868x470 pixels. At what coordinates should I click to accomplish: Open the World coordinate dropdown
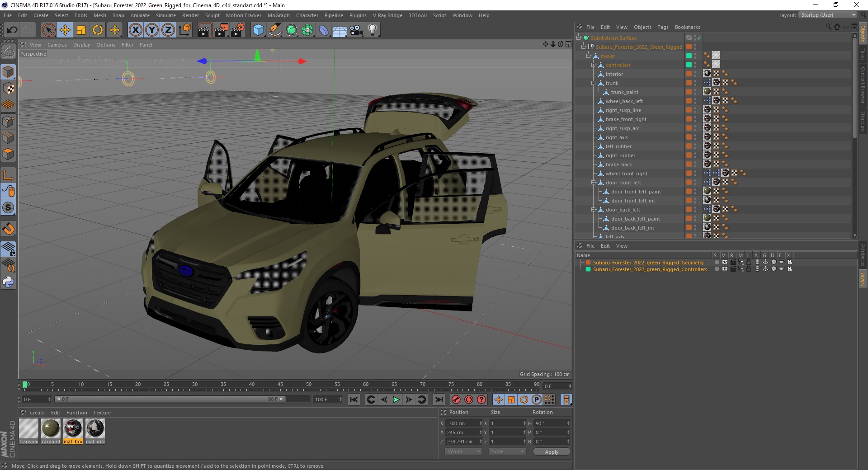pos(463,451)
